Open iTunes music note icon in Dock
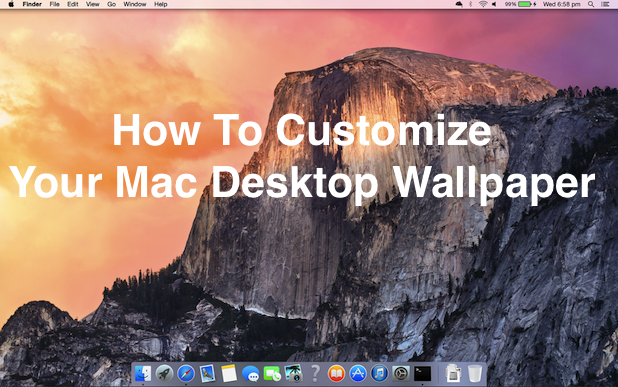This screenshot has width=618, height=387. pyautogui.click(x=380, y=373)
